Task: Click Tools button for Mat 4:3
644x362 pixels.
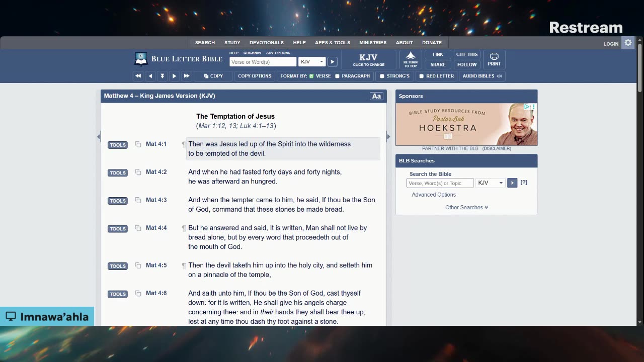Action: click(117, 201)
